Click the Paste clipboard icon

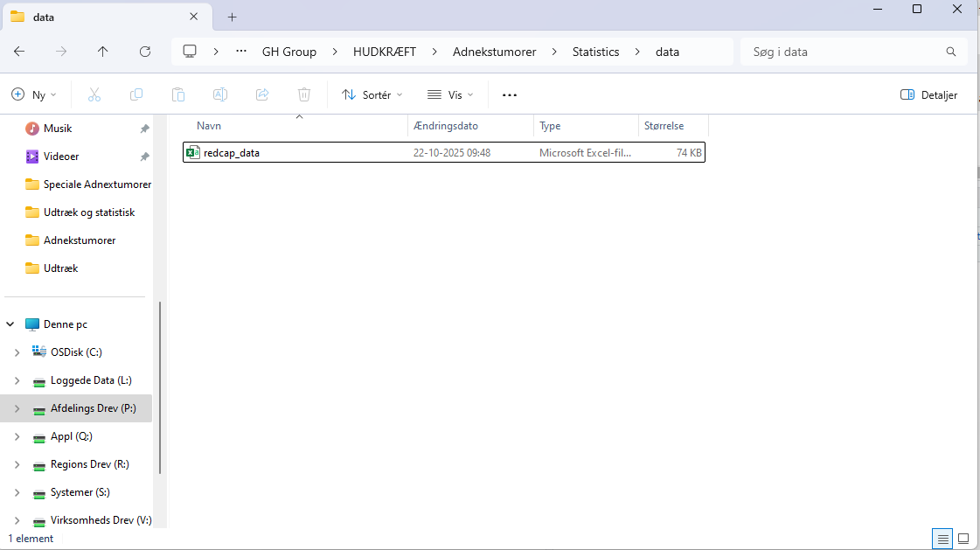click(x=178, y=94)
